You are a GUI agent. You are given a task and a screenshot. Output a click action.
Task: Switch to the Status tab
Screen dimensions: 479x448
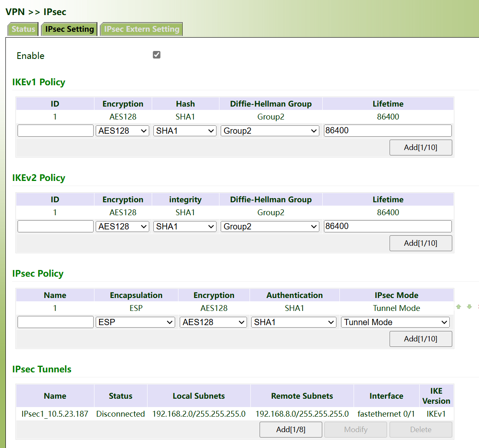(x=23, y=29)
